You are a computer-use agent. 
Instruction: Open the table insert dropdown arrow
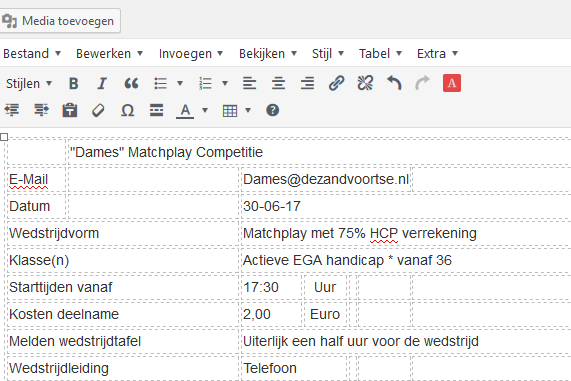point(248,110)
